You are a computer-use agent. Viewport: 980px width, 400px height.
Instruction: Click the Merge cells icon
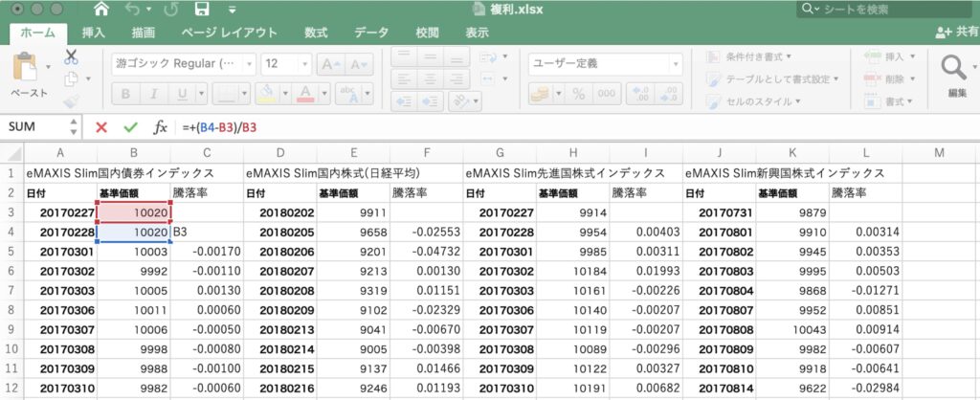tap(488, 78)
